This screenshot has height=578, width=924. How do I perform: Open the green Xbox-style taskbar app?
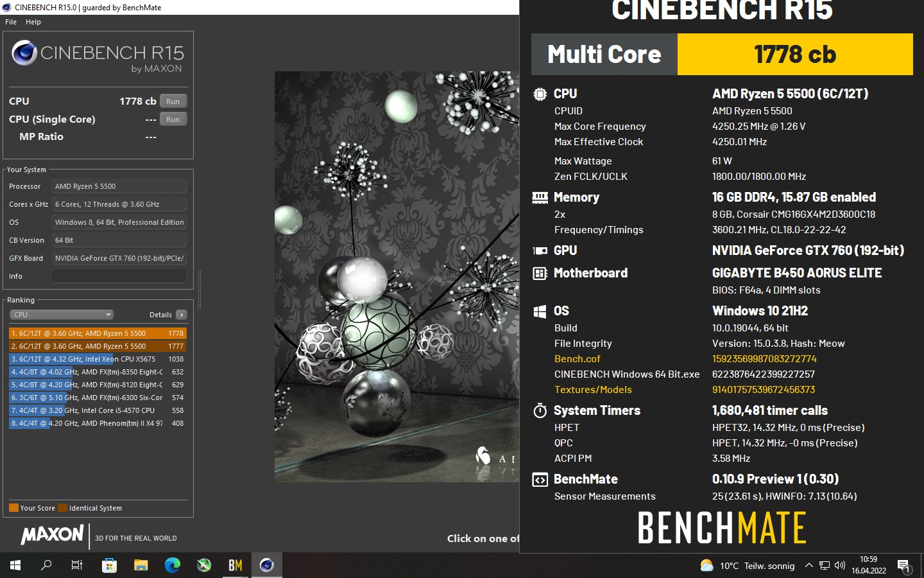(203, 565)
